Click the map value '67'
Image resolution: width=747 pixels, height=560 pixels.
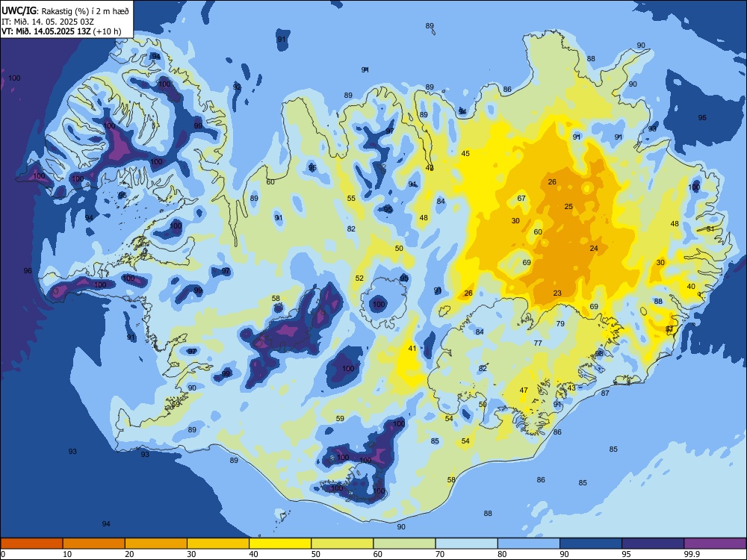pos(521,198)
